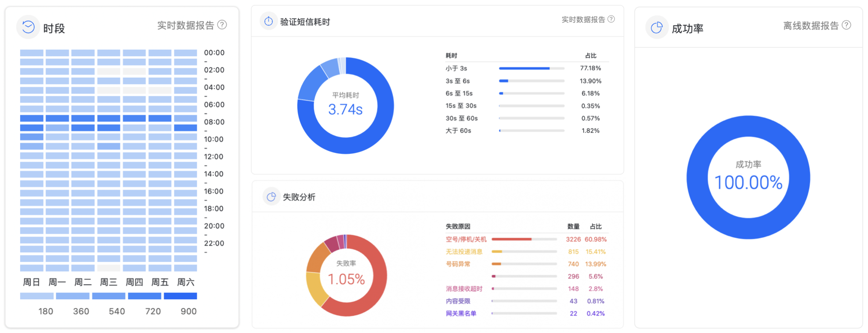Click the 号码异常 progress bar
Viewport: 868px width, 333px height.
pyautogui.click(x=524, y=264)
